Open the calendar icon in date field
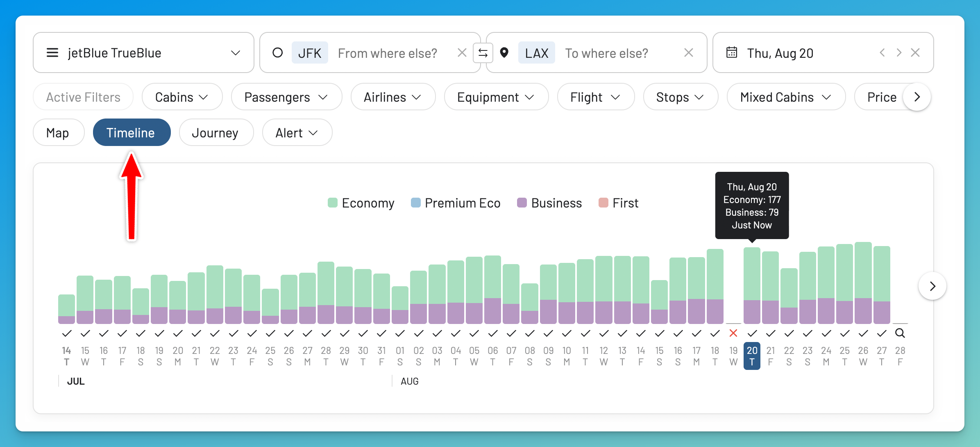The image size is (980, 447). [732, 52]
